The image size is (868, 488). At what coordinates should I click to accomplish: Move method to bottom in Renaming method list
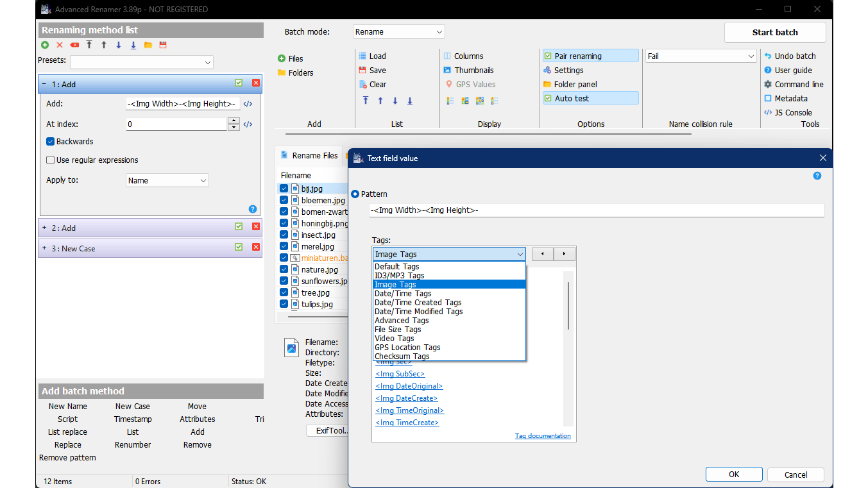pos(133,45)
